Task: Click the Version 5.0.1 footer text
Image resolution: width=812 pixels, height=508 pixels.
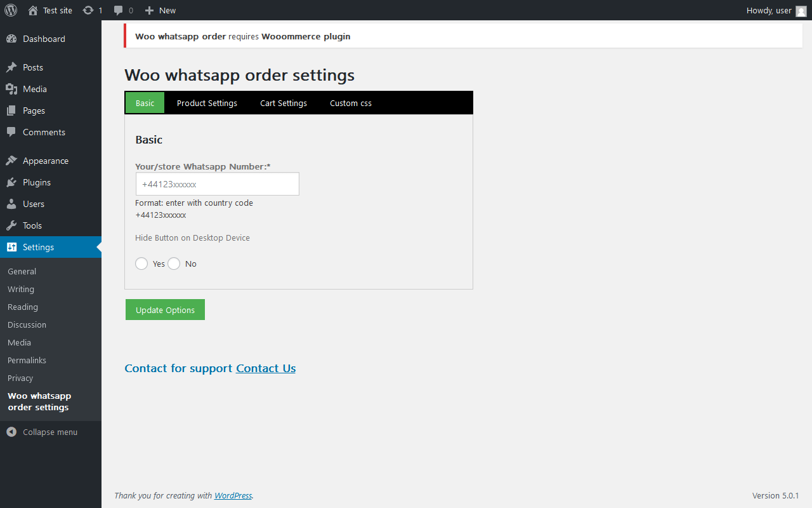Action: 775,495
